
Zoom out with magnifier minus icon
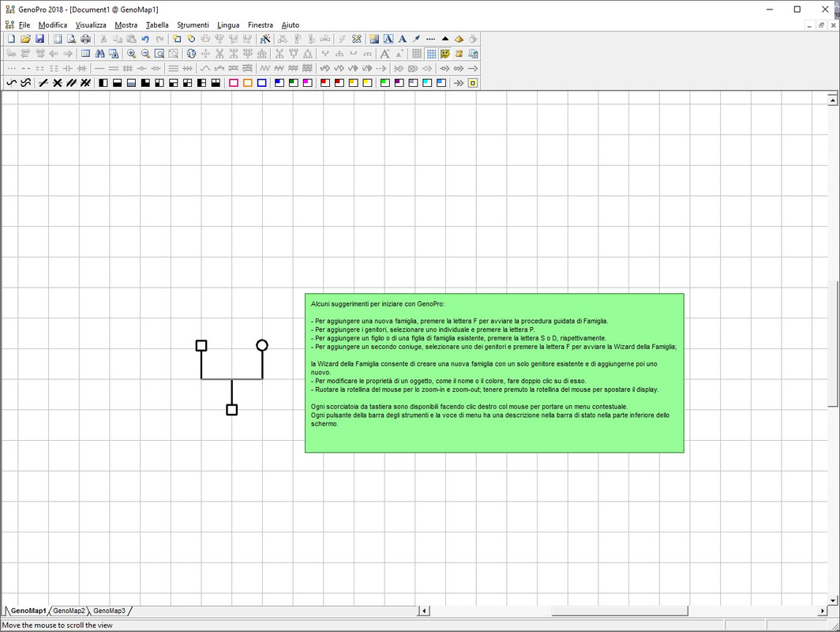(x=145, y=54)
